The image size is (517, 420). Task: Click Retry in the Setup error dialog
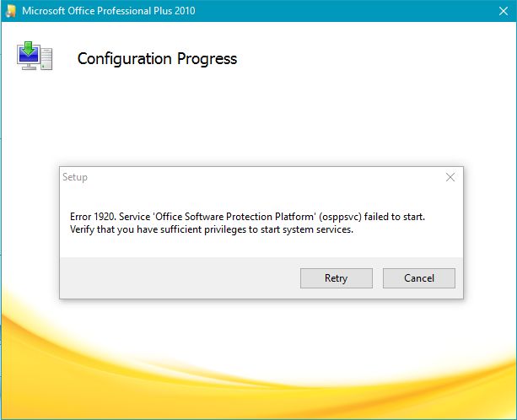[x=337, y=278]
